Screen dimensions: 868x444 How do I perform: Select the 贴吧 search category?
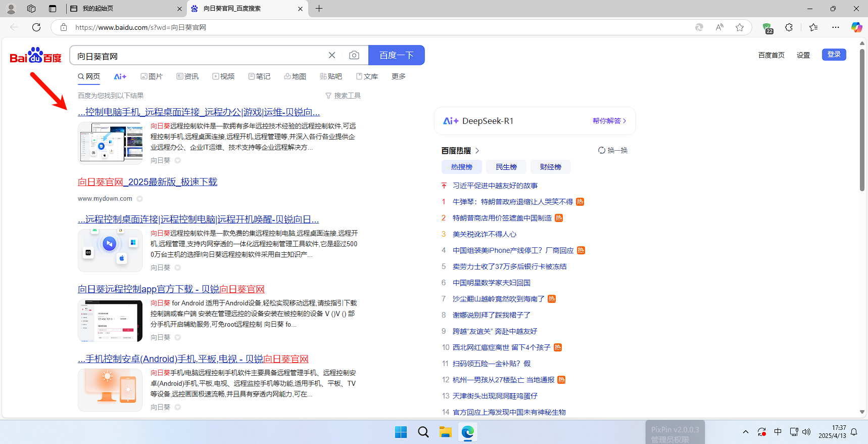pyautogui.click(x=331, y=76)
